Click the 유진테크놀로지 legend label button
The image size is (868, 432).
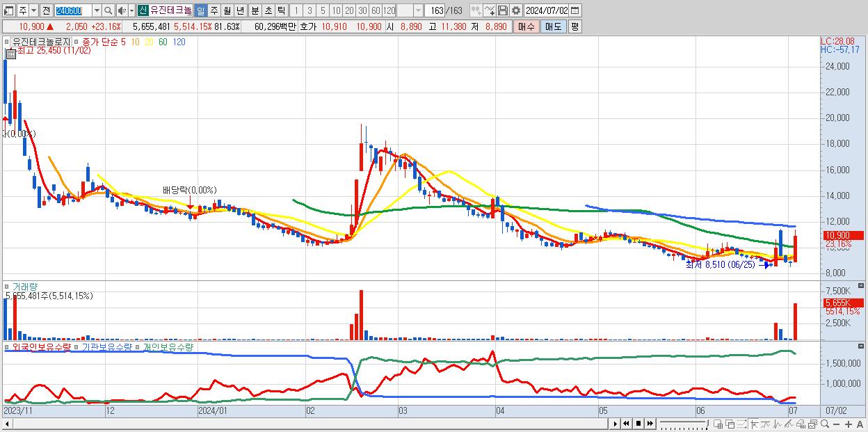click(x=41, y=42)
